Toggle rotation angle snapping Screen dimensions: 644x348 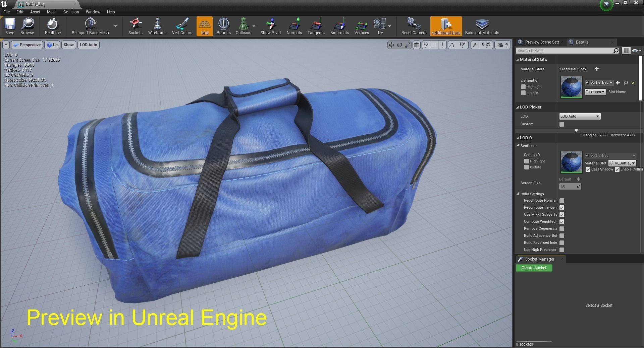(x=452, y=45)
